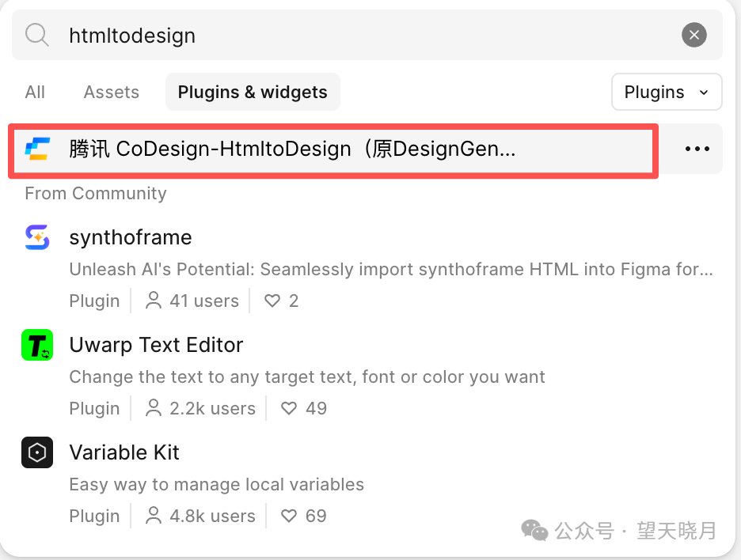Click the Tencent CoDesign plugin icon
Viewport: 741px width, 560px height.
pyautogui.click(x=37, y=149)
